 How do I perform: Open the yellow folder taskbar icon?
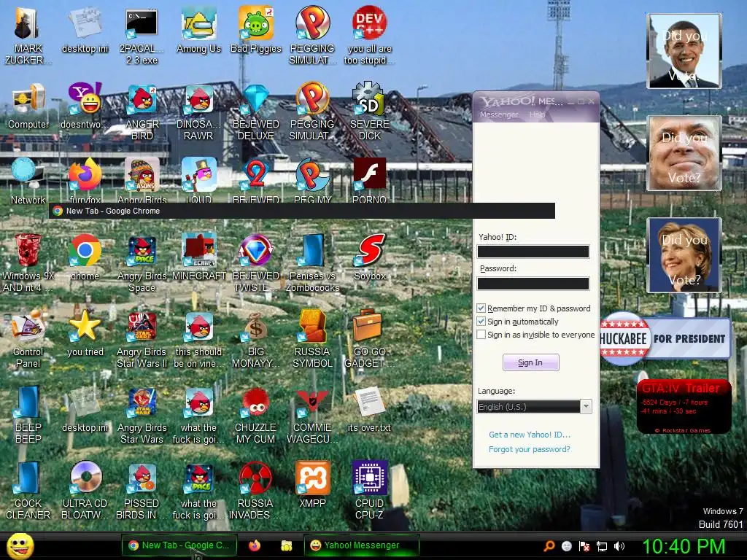[286, 545]
